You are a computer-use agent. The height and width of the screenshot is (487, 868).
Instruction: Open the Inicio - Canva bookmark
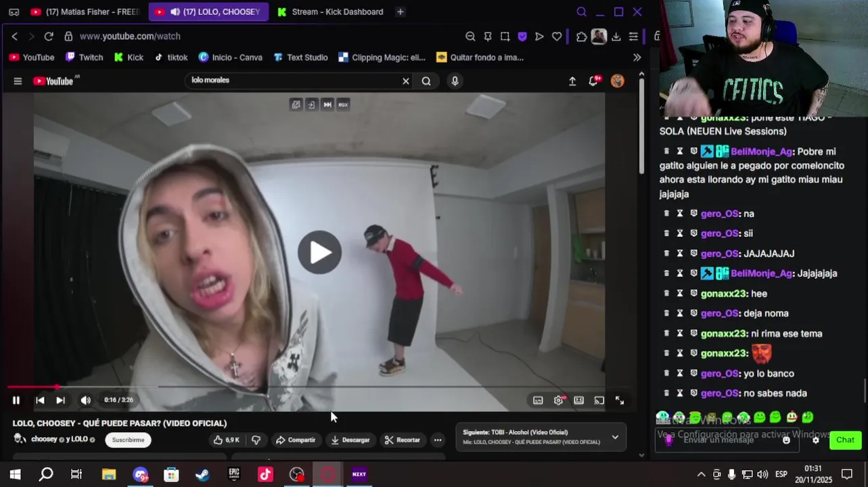230,57
